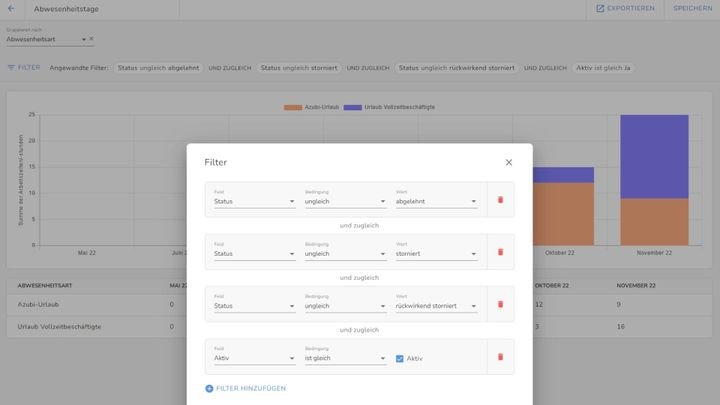Viewport: 720px width, 405px height.
Task: Click the FILTER HINZUFÜGEN link
Action: [250, 388]
